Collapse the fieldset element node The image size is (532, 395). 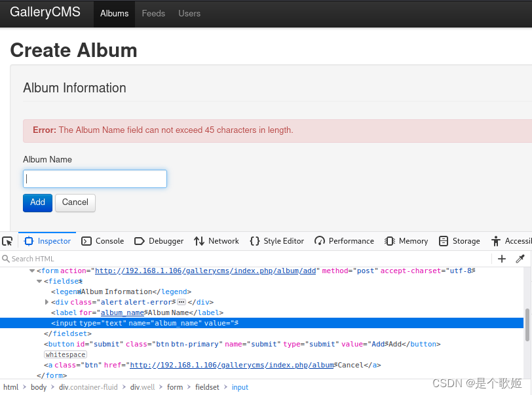[x=39, y=281]
